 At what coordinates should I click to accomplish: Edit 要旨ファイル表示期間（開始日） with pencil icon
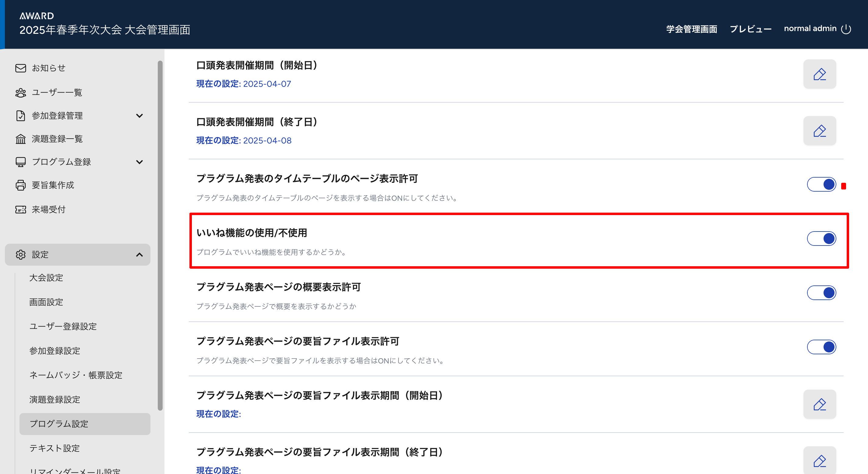(820, 404)
